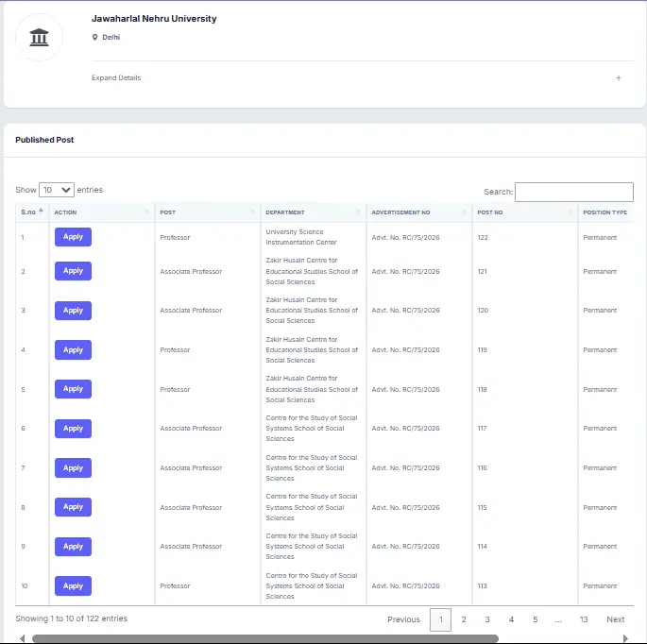This screenshot has width=647, height=644.
Task: Sort by Post No column arrows
Action: pos(570,212)
